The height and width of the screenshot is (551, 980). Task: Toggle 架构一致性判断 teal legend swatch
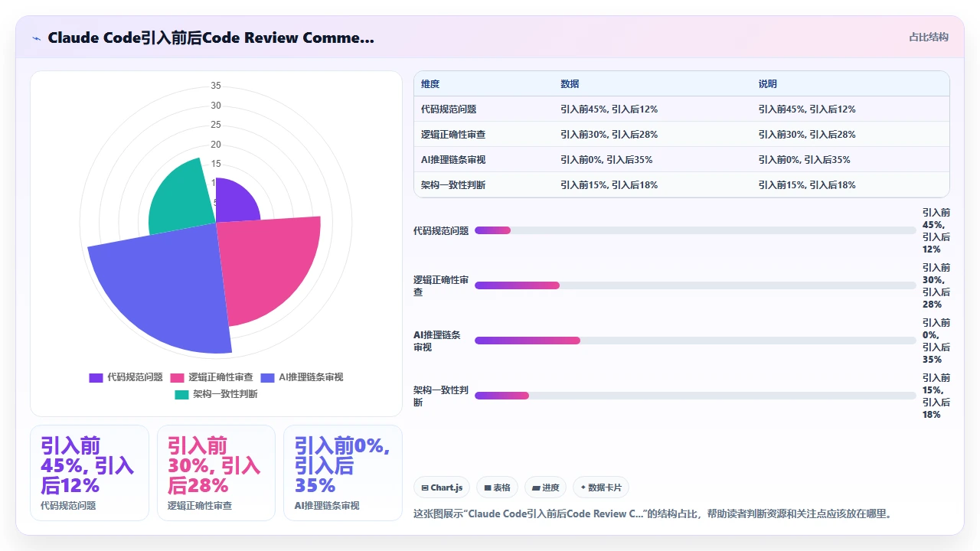tap(181, 394)
